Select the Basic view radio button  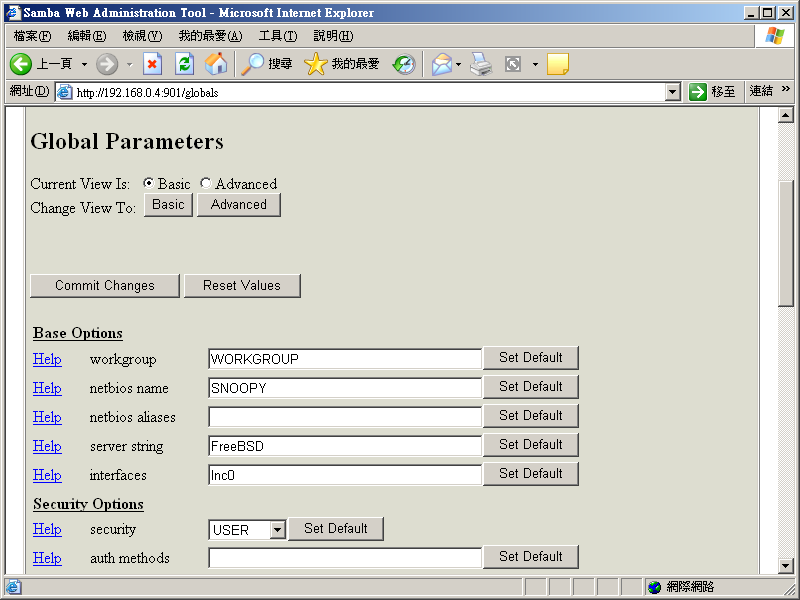click(x=149, y=184)
